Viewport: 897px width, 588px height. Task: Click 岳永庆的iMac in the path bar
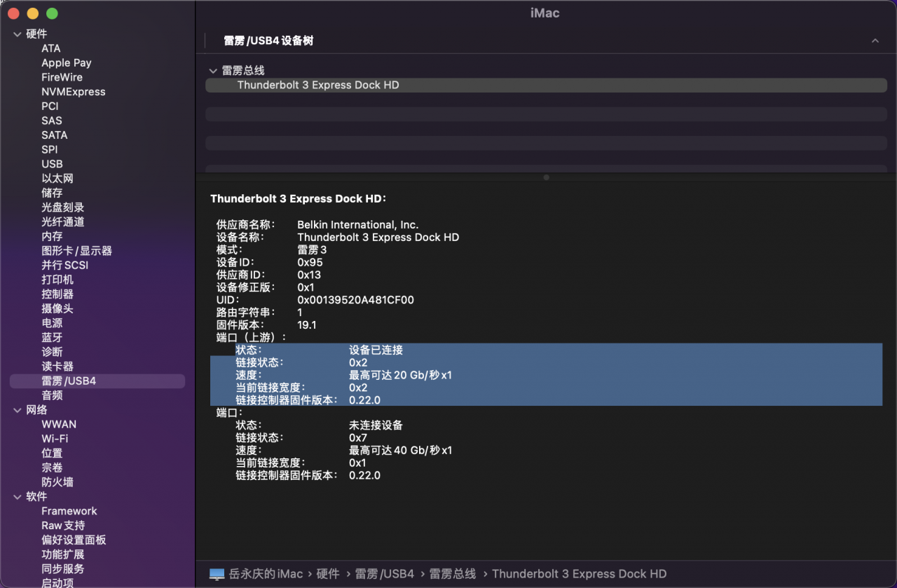point(266,574)
